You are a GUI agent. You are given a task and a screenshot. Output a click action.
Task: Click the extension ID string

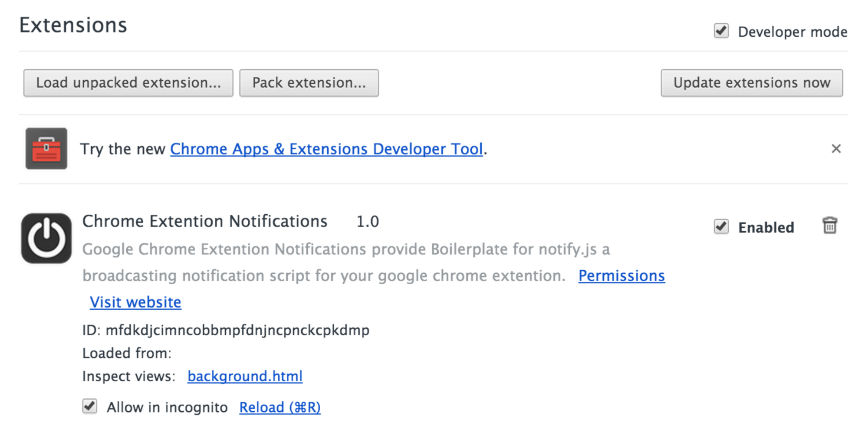pyautogui.click(x=237, y=330)
